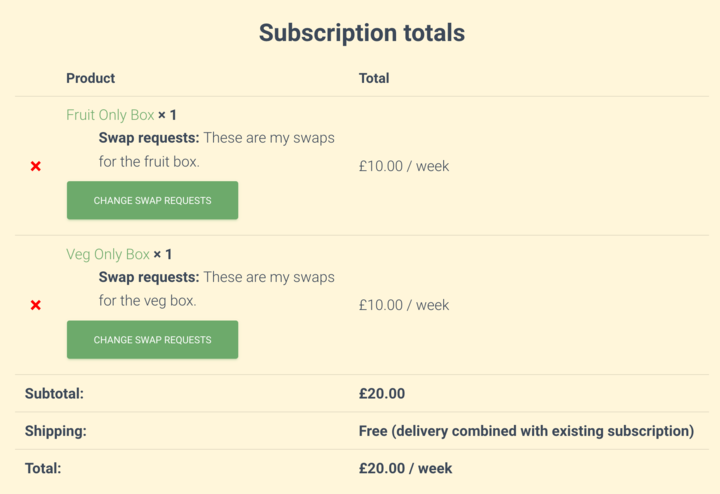
Task: Click the Subscription totals heading
Action: pyautogui.click(x=362, y=33)
